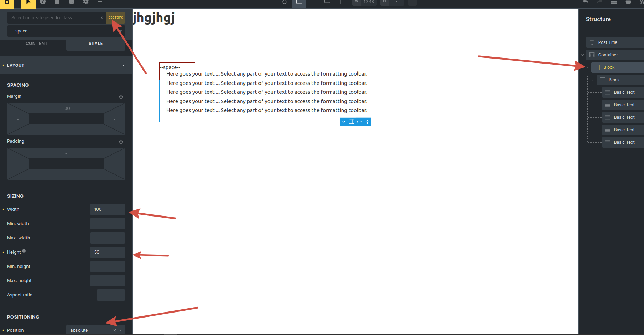This screenshot has height=335, width=644.
Task: Click the plus icon to add element
Action: pyautogui.click(x=100, y=2)
